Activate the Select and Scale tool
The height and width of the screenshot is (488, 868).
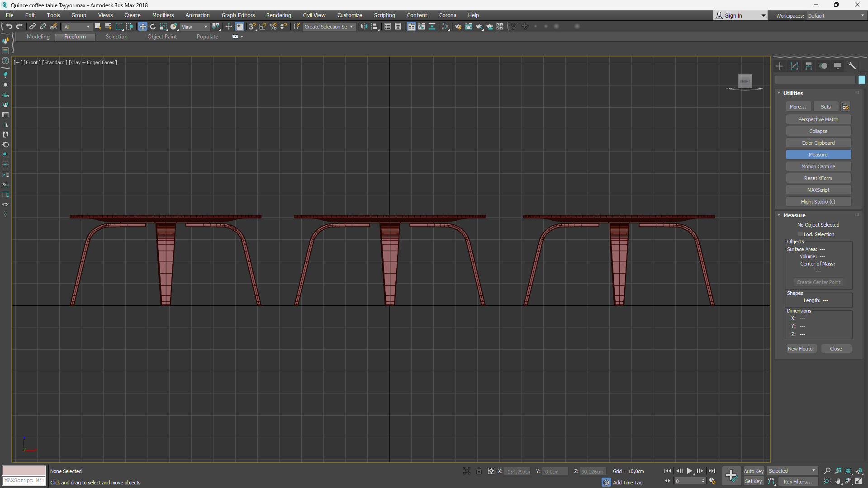point(163,27)
